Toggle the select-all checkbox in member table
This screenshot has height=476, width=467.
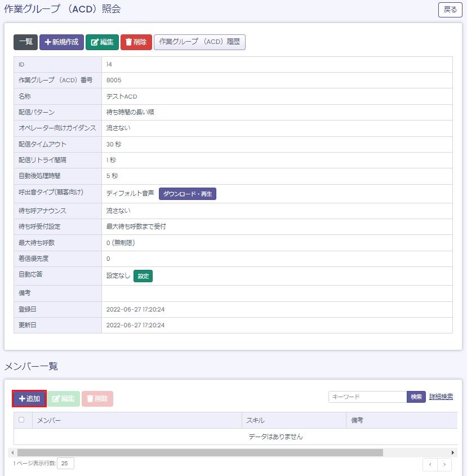pyautogui.click(x=21, y=420)
